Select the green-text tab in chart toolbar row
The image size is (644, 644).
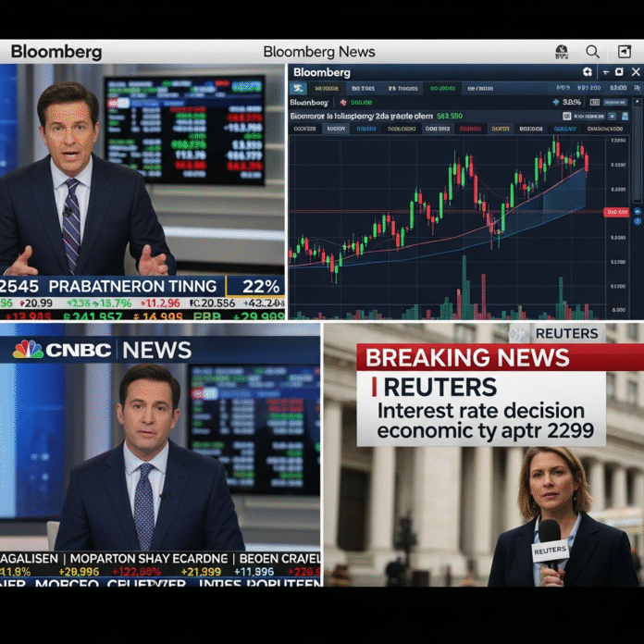coord(442,88)
